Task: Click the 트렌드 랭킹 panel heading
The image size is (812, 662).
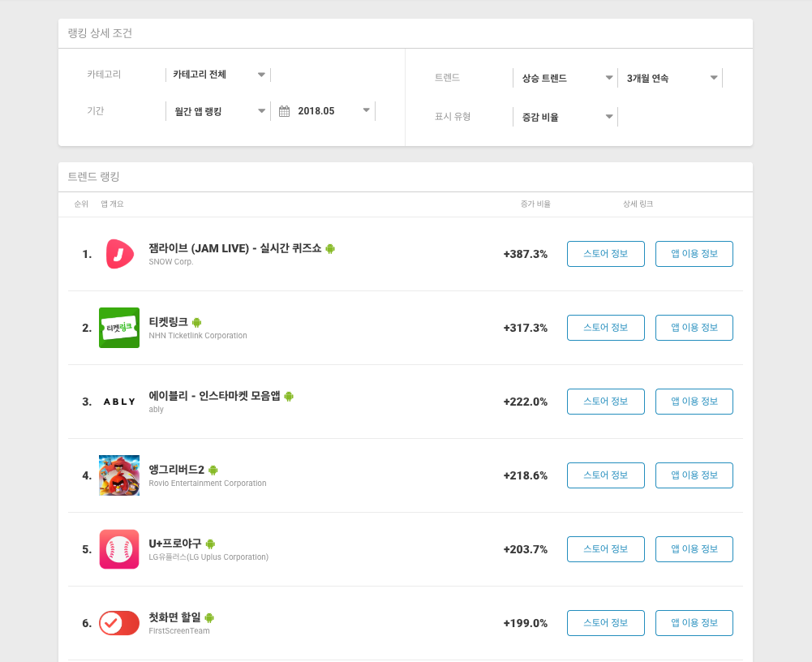Action: (94, 177)
